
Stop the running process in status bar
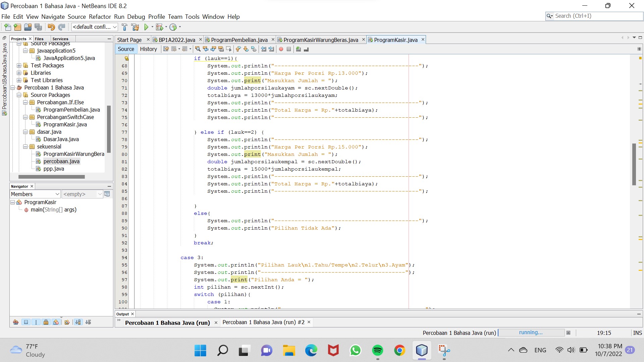click(568, 333)
